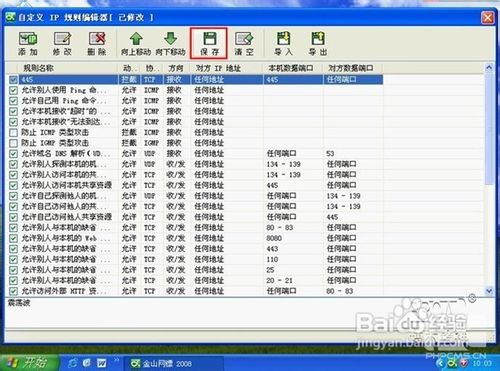Viewport: 500px width, 371px height.
Task: Toggle 允许域名 DNS 解析 rule checkbox
Action: click(x=13, y=154)
